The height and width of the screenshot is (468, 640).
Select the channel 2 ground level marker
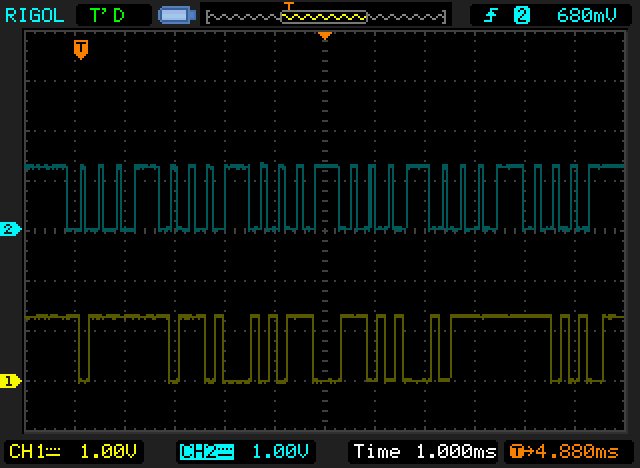coord(10,229)
